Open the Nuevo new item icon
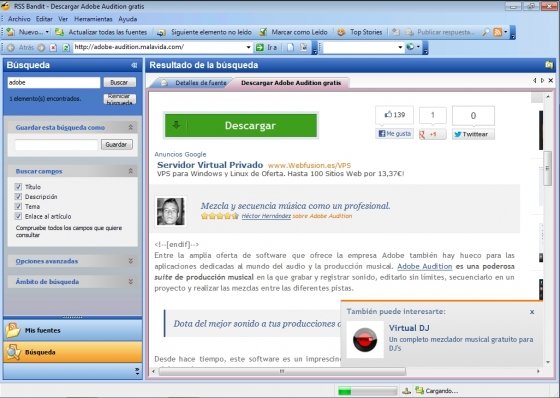Screen dimensions: 560x398 point(11,32)
